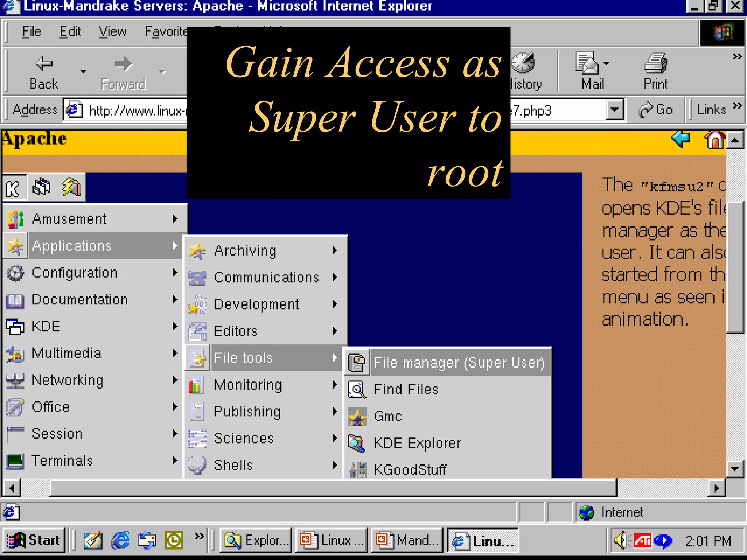Expand the Publishing submenu

(x=264, y=412)
